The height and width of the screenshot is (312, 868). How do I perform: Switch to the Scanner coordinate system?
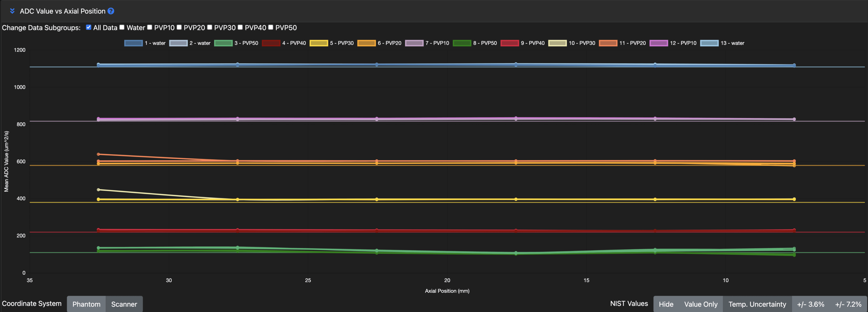pyautogui.click(x=124, y=304)
